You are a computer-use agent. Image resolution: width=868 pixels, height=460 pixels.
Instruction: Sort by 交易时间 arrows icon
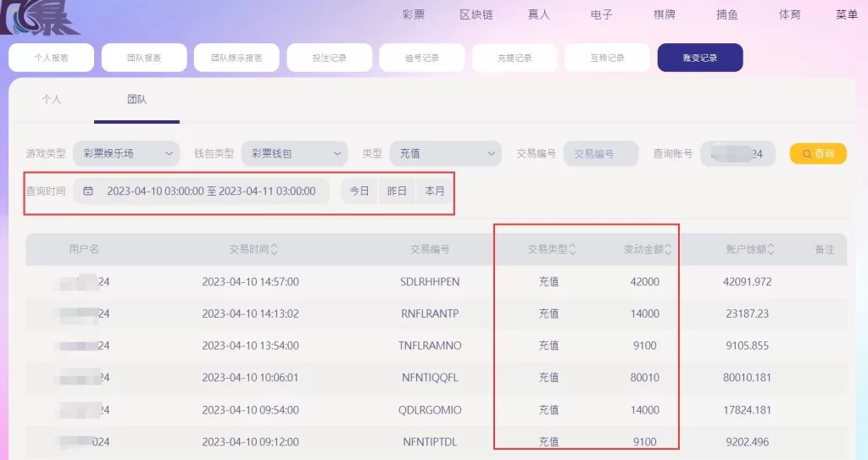click(x=274, y=250)
